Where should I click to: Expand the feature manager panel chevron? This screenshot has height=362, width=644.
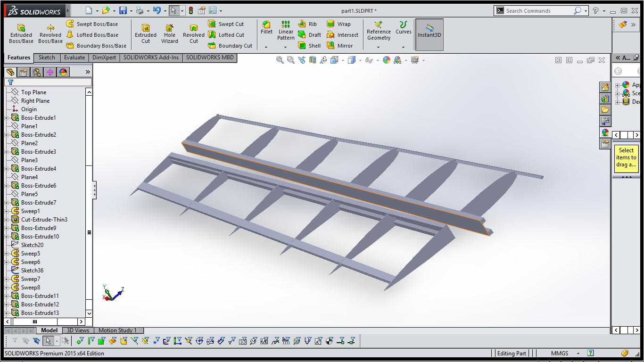coord(88,72)
